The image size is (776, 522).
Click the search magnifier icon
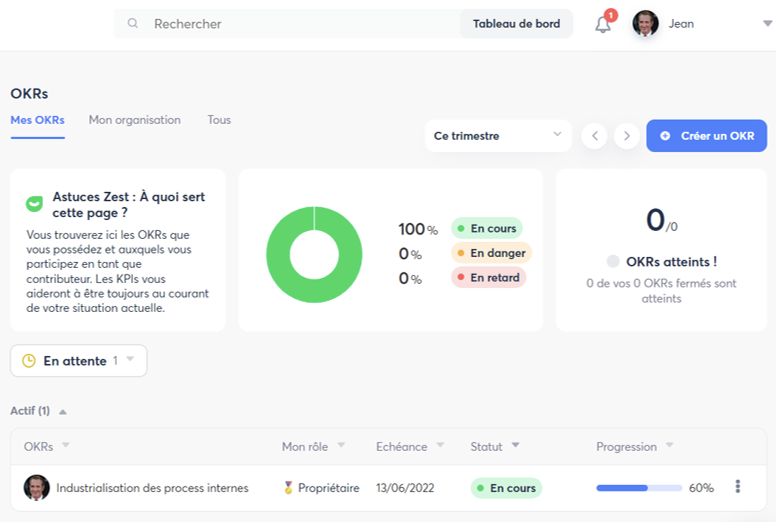pyautogui.click(x=133, y=24)
